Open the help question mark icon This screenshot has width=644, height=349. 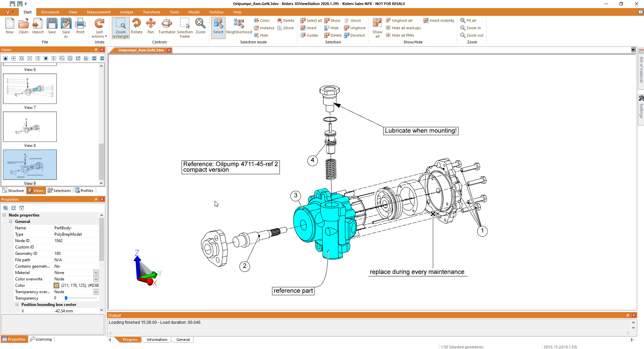640,12
